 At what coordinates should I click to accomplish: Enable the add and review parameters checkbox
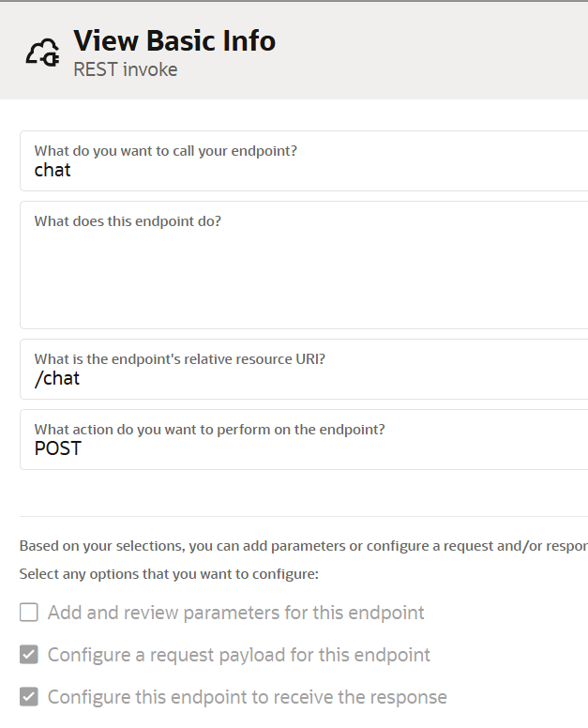[x=29, y=613]
